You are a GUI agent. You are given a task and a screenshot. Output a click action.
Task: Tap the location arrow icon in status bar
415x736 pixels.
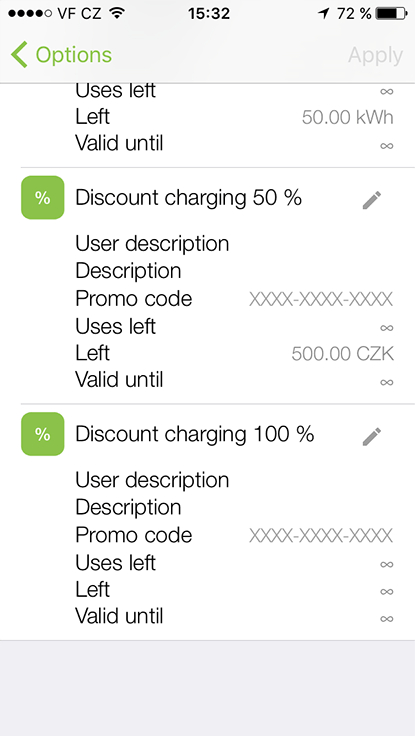[x=323, y=13]
